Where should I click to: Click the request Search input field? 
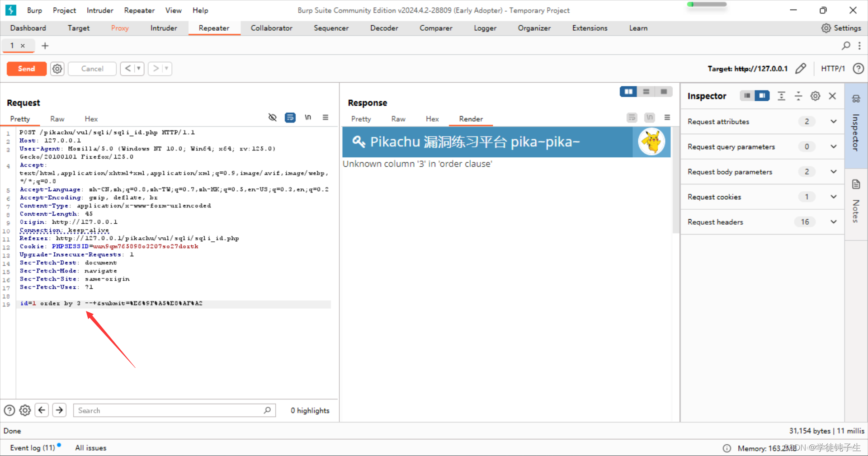tap(174, 410)
